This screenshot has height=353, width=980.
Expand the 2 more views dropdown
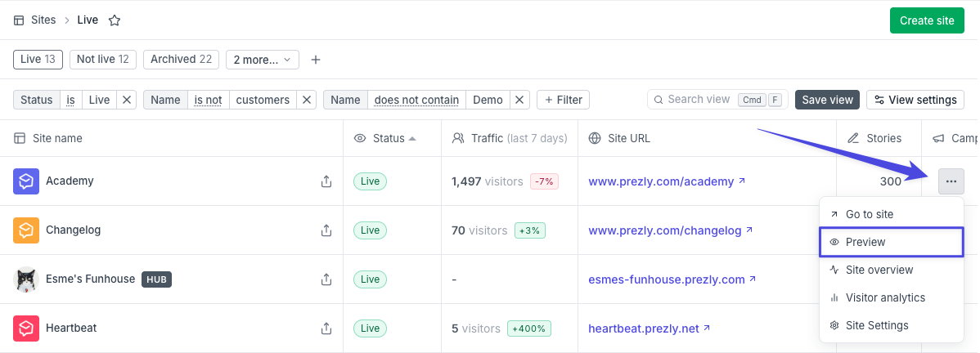(263, 60)
